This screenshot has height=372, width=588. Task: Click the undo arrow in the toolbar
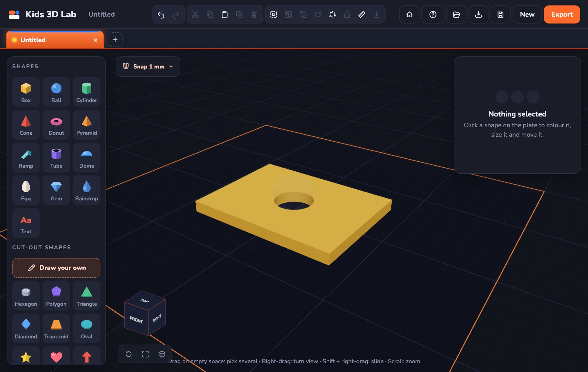pos(161,14)
